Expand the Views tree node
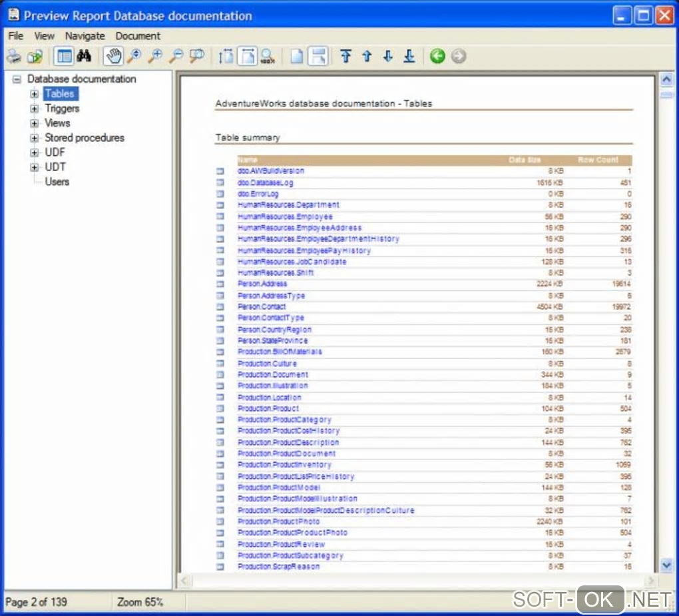This screenshot has width=679, height=616. 34,123
